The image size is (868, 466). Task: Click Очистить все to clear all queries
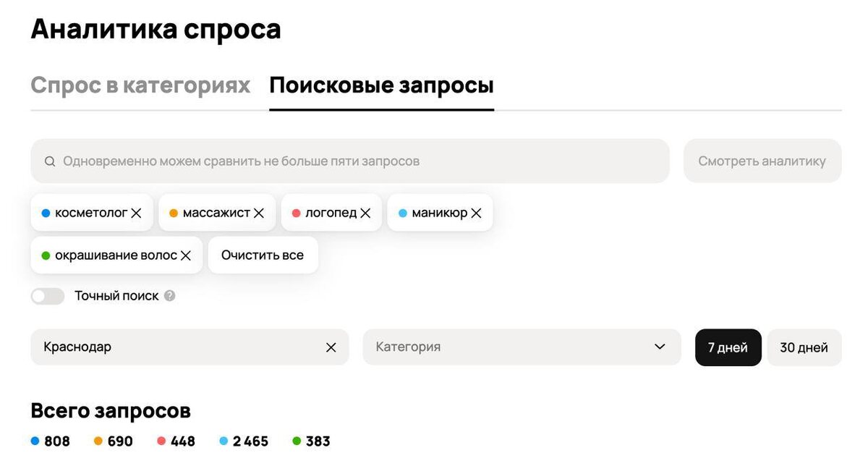coord(263,255)
